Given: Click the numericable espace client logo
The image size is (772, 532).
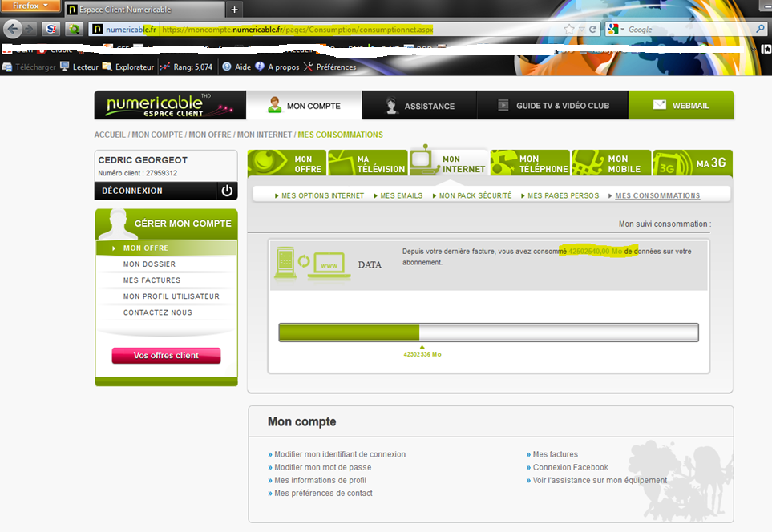Looking at the screenshot, I should coord(170,105).
